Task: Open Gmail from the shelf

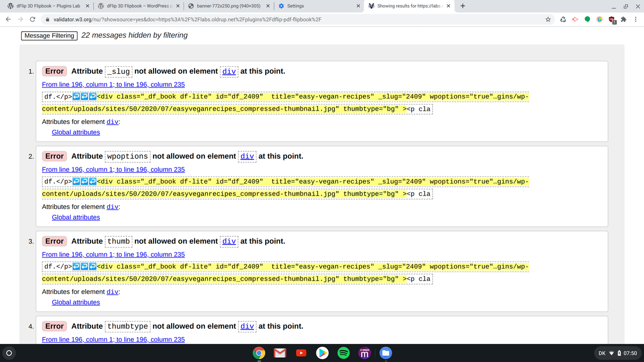Action: (x=280, y=352)
